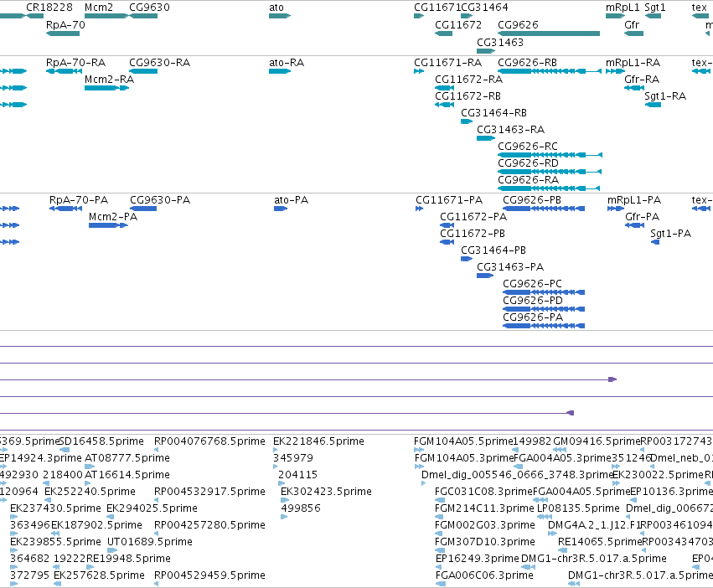Select the CG31463 gene label
713x588 pixels.
(499, 42)
